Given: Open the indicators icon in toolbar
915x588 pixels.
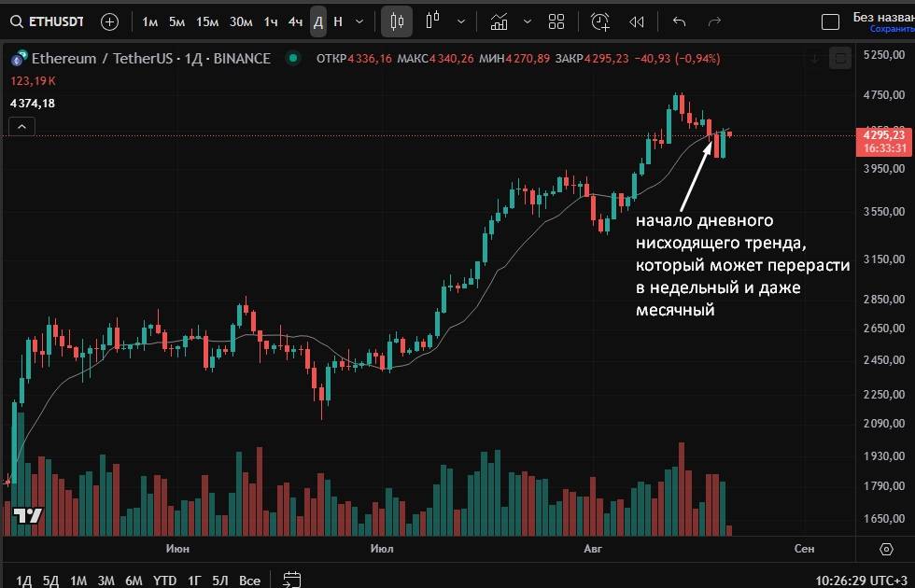Looking at the screenshot, I should pos(500,21).
